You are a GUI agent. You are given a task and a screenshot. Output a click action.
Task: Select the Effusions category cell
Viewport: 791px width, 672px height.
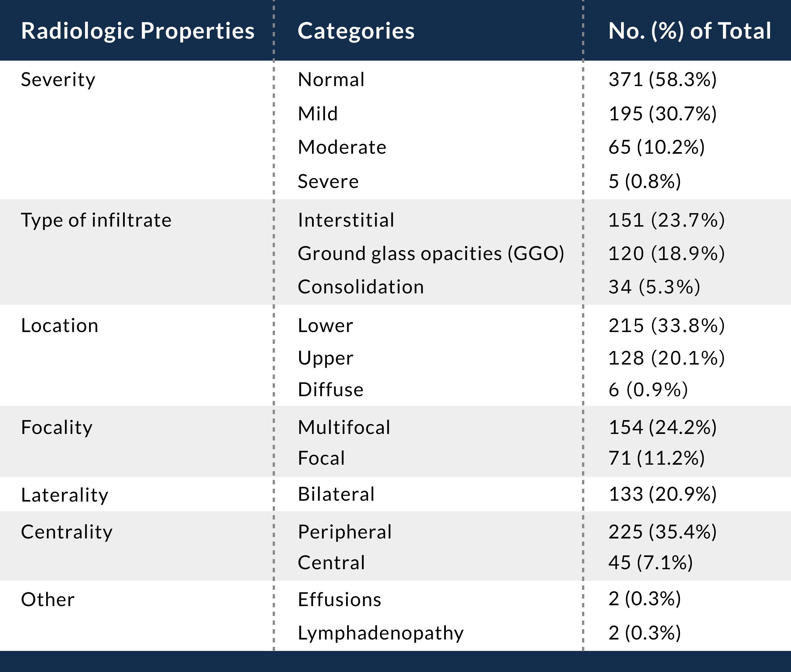(339, 600)
